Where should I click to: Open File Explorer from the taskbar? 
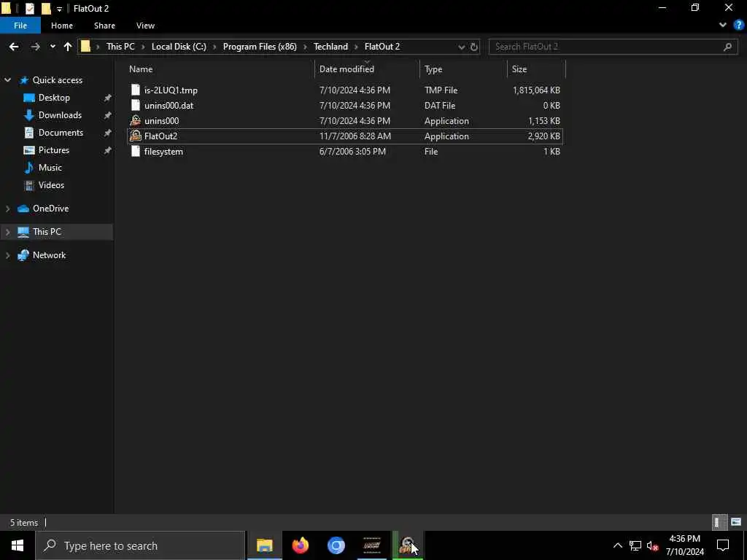coord(264,545)
